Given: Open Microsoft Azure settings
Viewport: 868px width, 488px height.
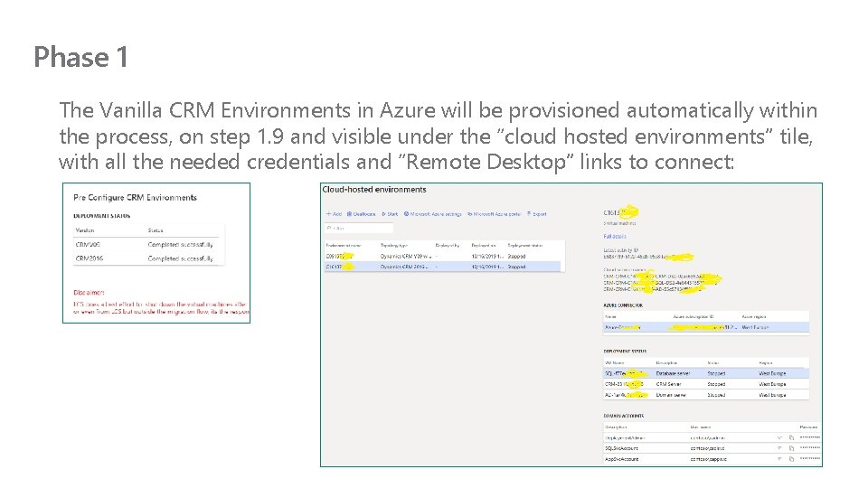Looking at the screenshot, I should tap(432, 213).
